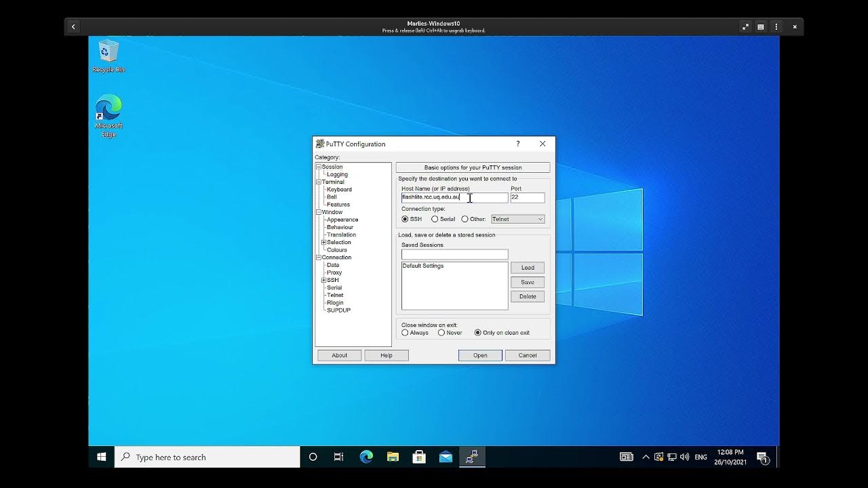868x488 pixels.
Task: Open Cortana from the taskbar circle icon
Action: coord(313,457)
